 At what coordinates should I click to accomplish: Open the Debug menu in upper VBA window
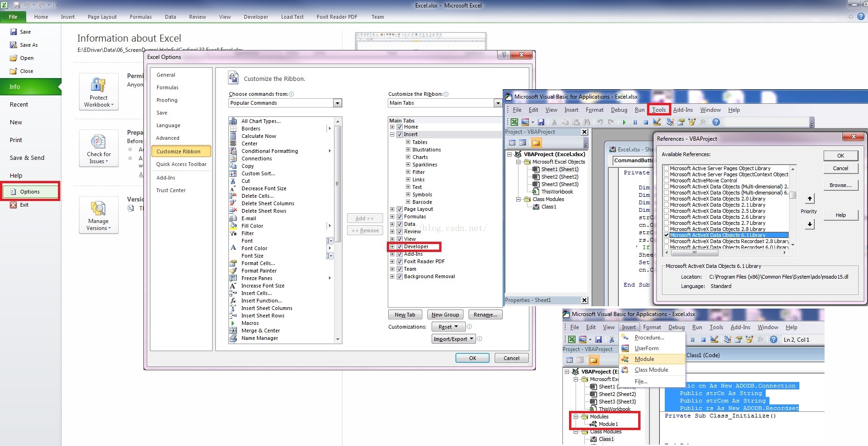(x=619, y=110)
